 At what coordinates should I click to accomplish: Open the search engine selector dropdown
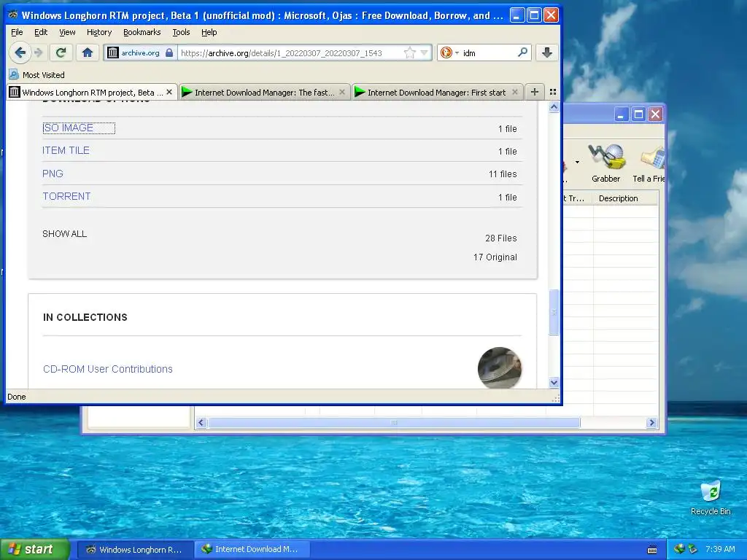click(449, 52)
